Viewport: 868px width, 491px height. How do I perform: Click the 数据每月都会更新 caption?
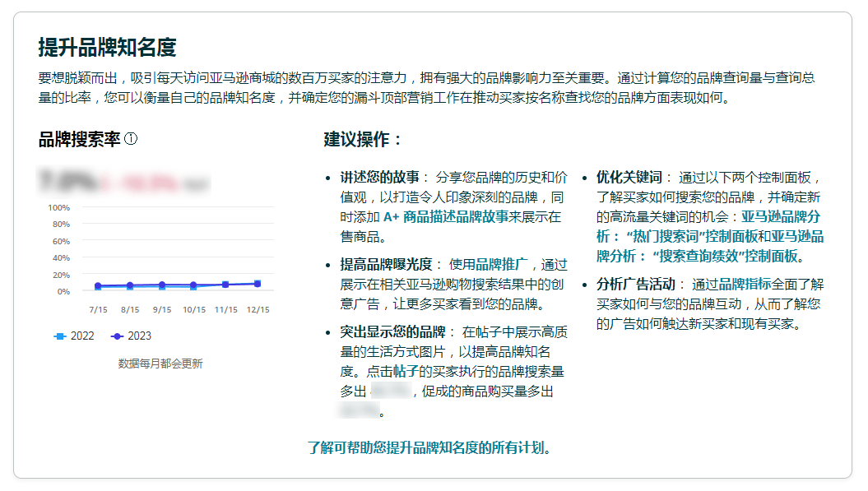(x=160, y=363)
